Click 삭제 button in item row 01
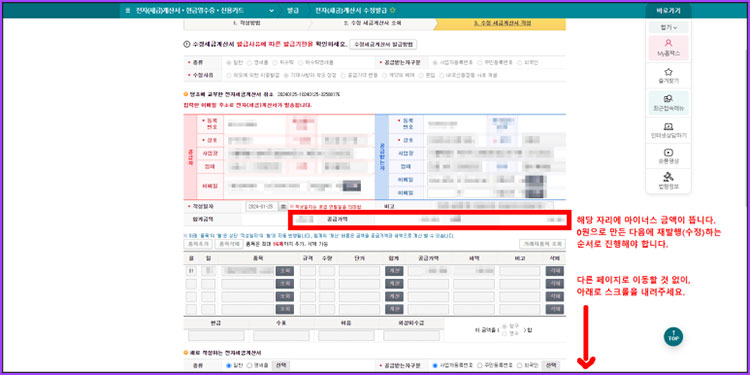The image size is (750, 375). point(554,271)
